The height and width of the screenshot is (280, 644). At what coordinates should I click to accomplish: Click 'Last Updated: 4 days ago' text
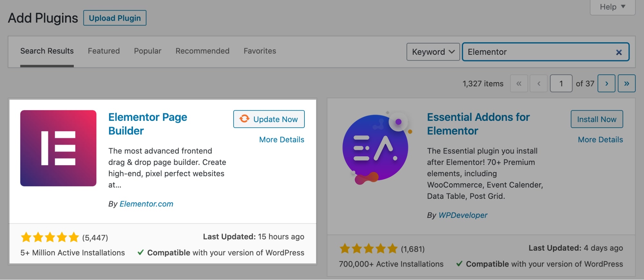576,248
